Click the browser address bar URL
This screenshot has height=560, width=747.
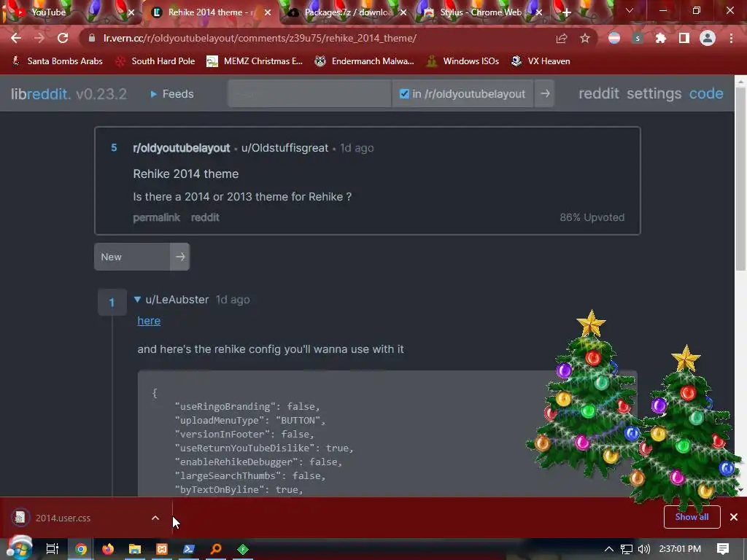(x=260, y=38)
